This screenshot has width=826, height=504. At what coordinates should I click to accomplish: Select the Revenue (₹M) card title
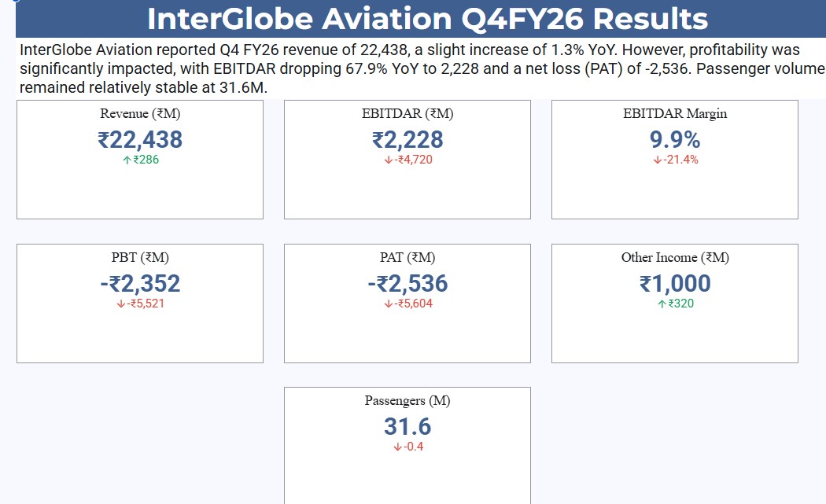coord(140,114)
